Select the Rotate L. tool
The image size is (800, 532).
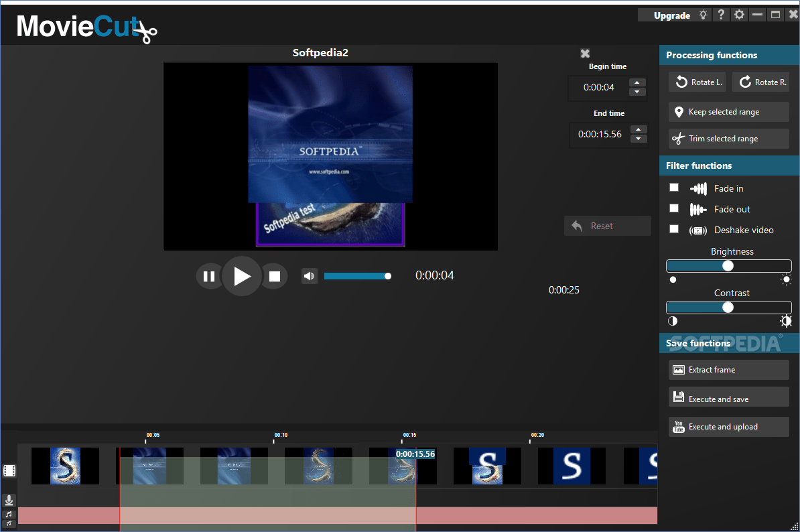[x=697, y=82]
